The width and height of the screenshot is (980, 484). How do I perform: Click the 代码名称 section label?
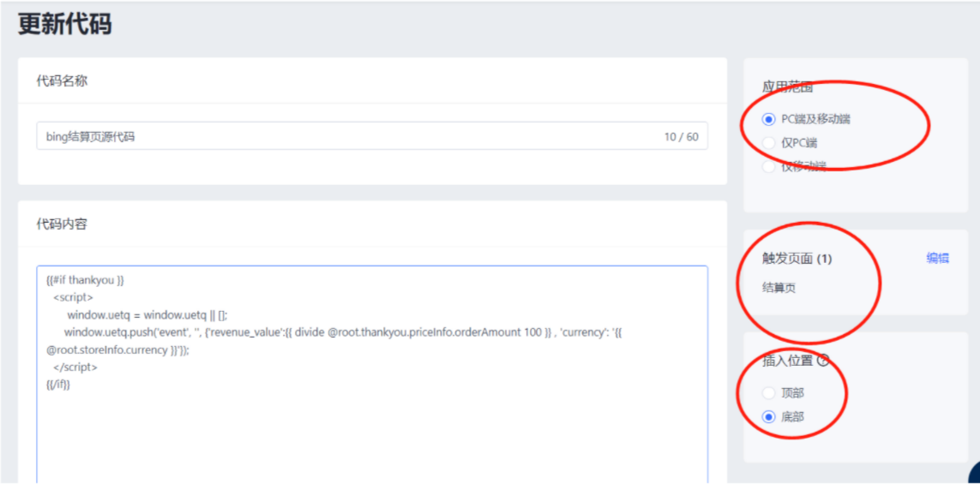tap(62, 81)
